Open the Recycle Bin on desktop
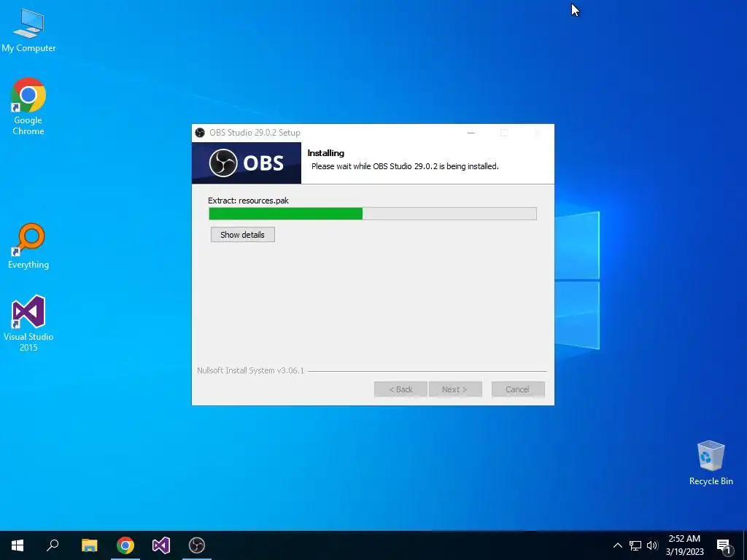This screenshot has width=747, height=560. [x=711, y=463]
